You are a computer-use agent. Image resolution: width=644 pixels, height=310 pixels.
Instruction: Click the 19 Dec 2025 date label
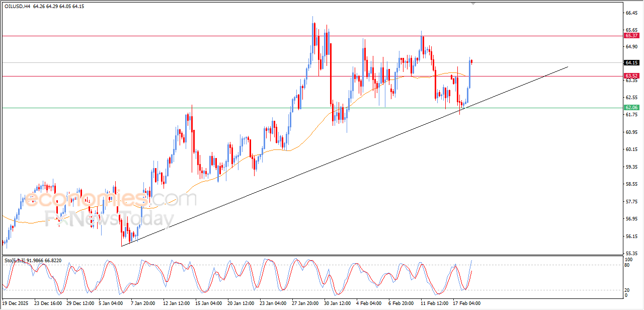pos(16,303)
